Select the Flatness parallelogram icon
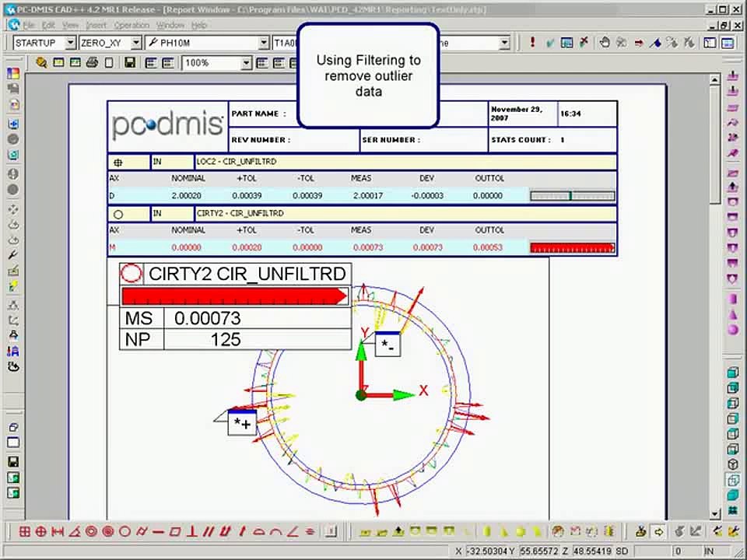Viewport: 747px width, 560px height. tap(175, 532)
